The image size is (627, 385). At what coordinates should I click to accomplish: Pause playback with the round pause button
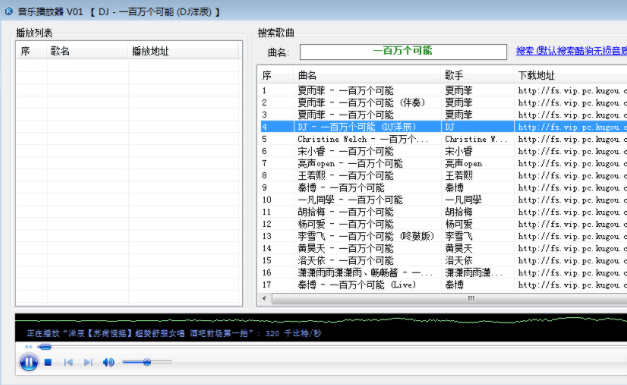click(29, 362)
